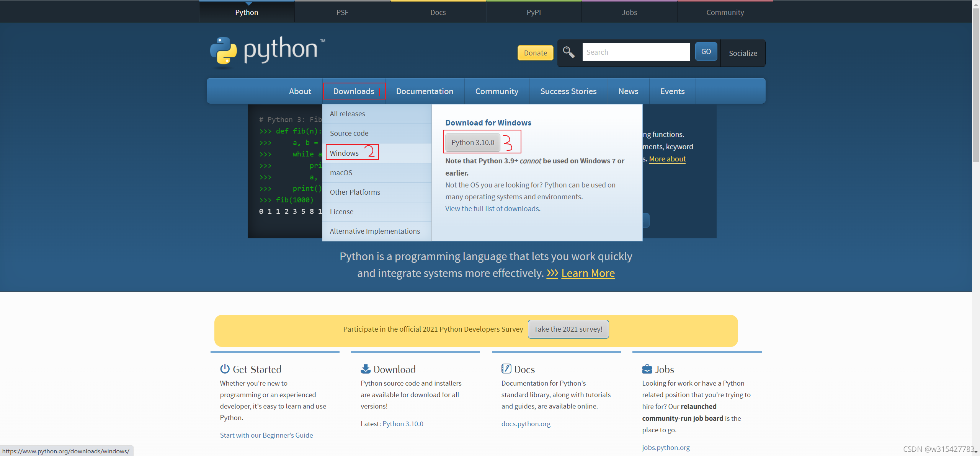The image size is (980, 456).
Task: Switch to the PyPI top tab
Action: (x=534, y=12)
